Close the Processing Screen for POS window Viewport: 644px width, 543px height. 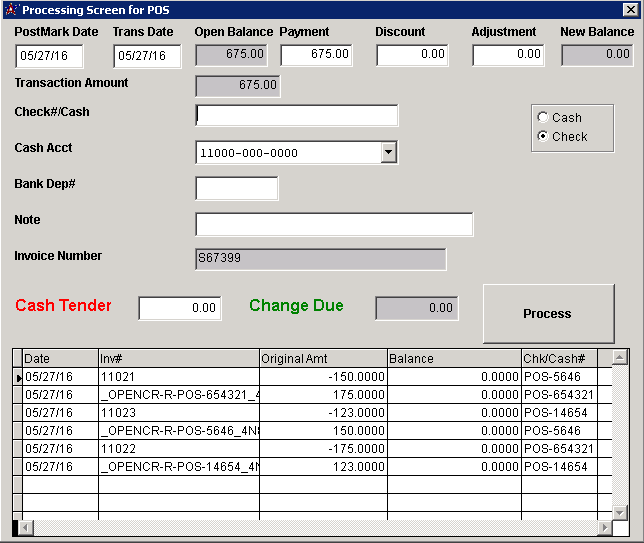[x=630, y=10]
